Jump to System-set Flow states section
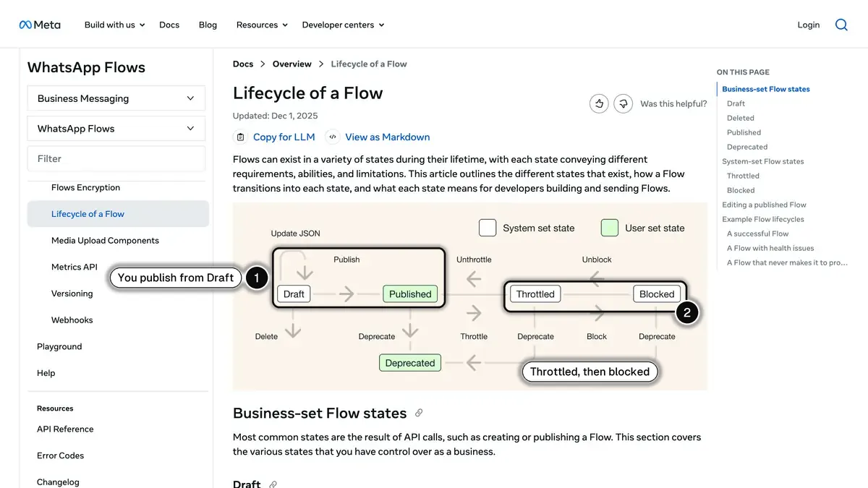Image resolution: width=868 pixels, height=488 pixels. tap(763, 161)
